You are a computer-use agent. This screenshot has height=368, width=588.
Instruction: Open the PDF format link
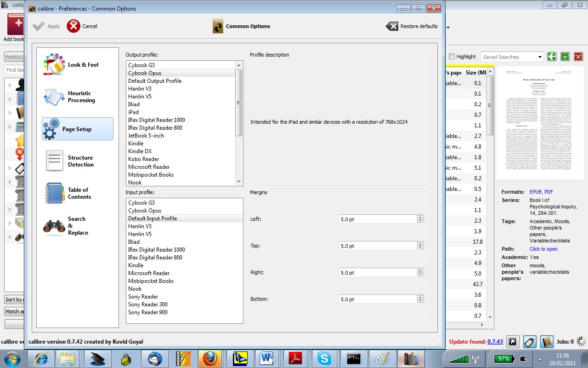click(x=549, y=192)
